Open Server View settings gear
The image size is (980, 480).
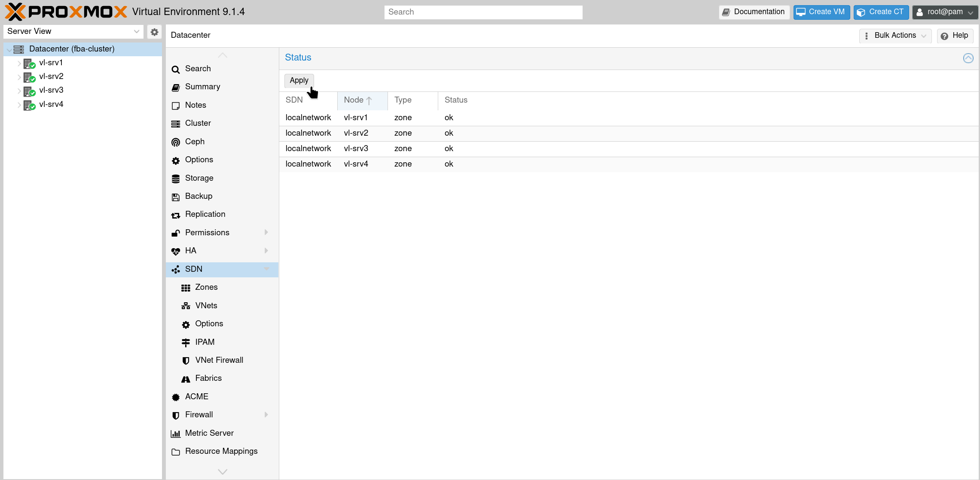coord(154,32)
